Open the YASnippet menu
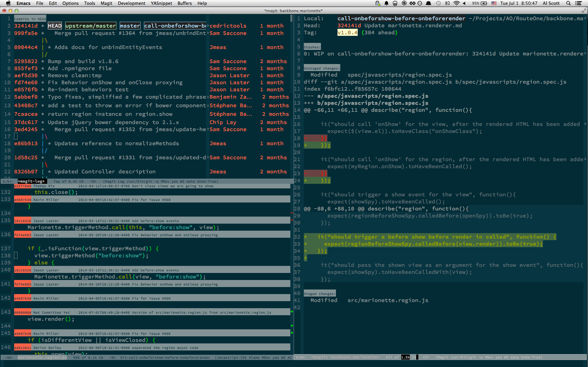Viewport: 588px width, 367px height. point(161,3)
